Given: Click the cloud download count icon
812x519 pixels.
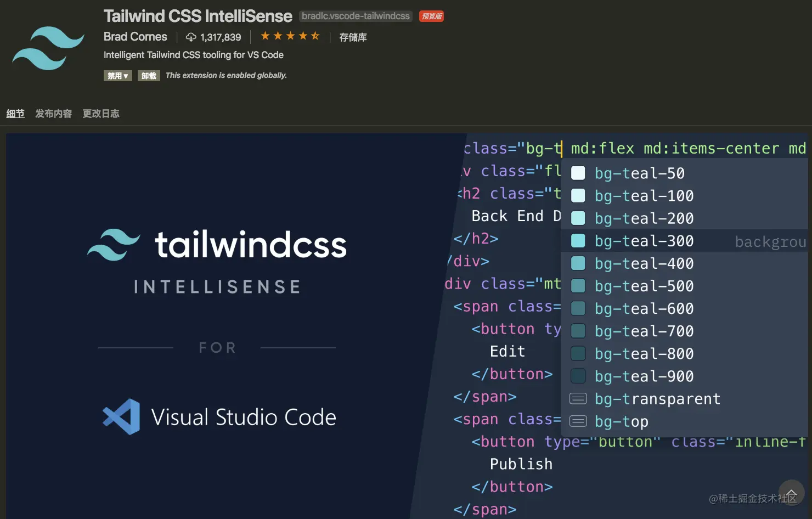Looking at the screenshot, I should coord(191,37).
